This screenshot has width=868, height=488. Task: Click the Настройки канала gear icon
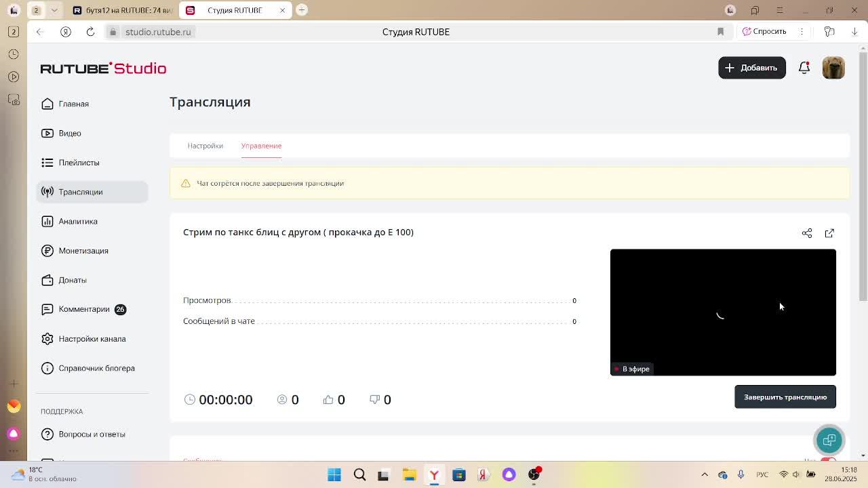(47, 339)
